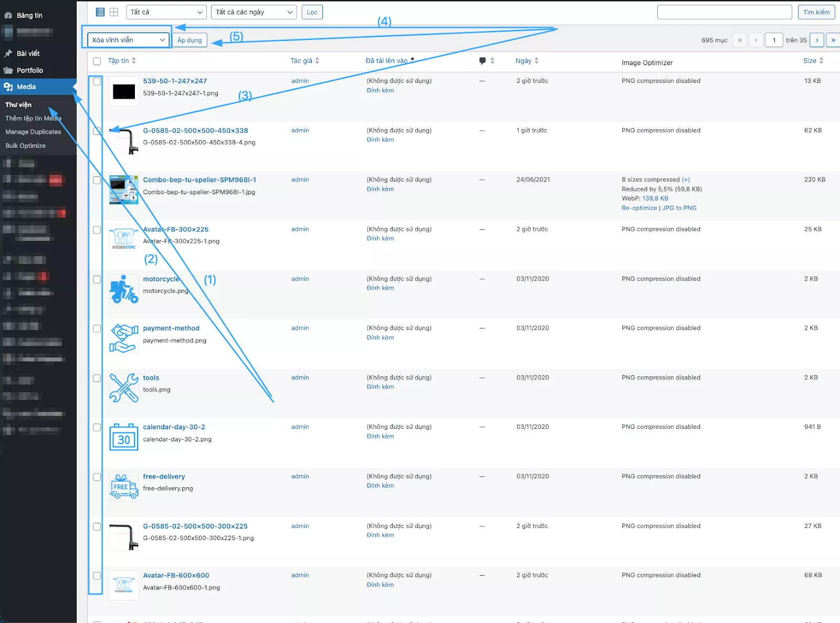The height and width of the screenshot is (623, 840).
Task: Jump to last page arrow
Action: [x=833, y=40]
